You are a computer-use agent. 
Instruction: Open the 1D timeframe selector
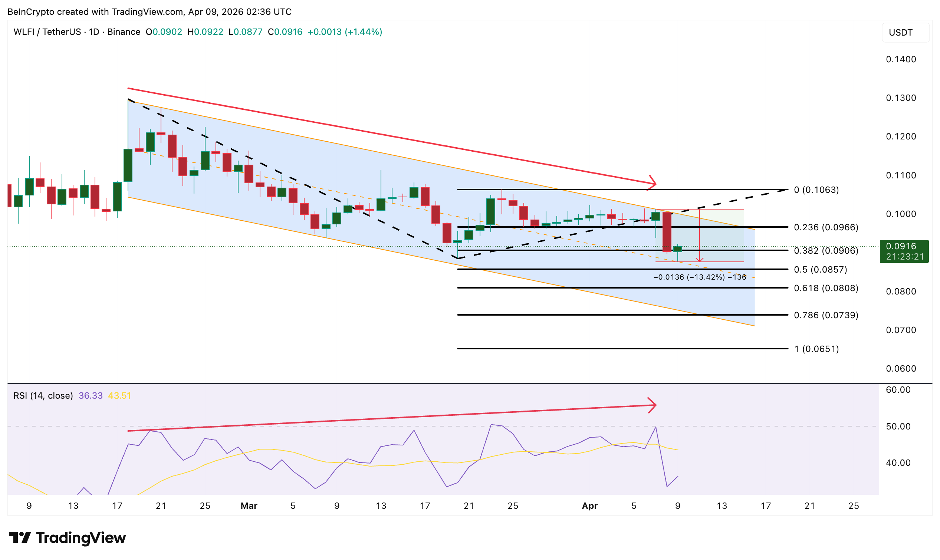point(94,32)
